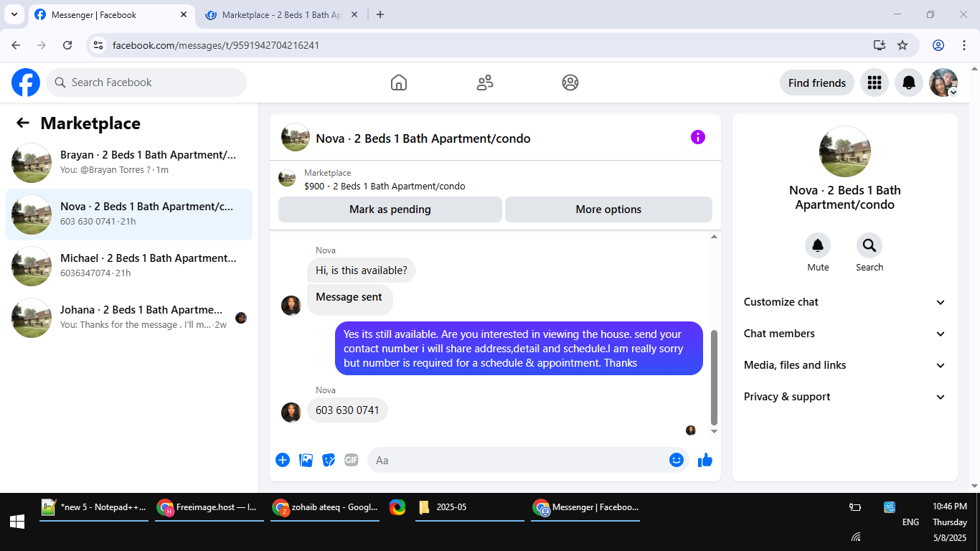Image resolution: width=980 pixels, height=551 pixels.
Task: Open the 2025-05 folder on the taskbar
Action: coord(469,507)
